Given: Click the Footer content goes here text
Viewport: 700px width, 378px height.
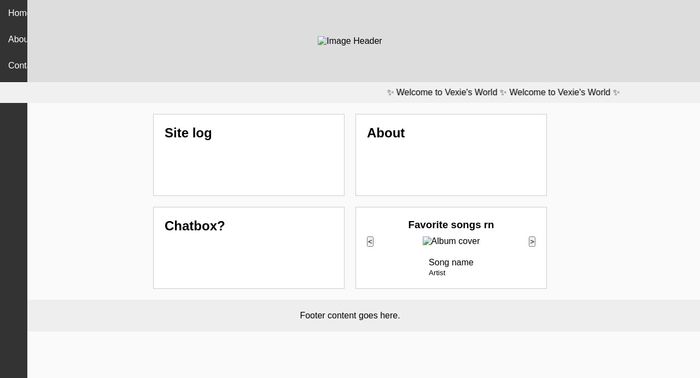Looking at the screenshot, I should coord(350,316).
